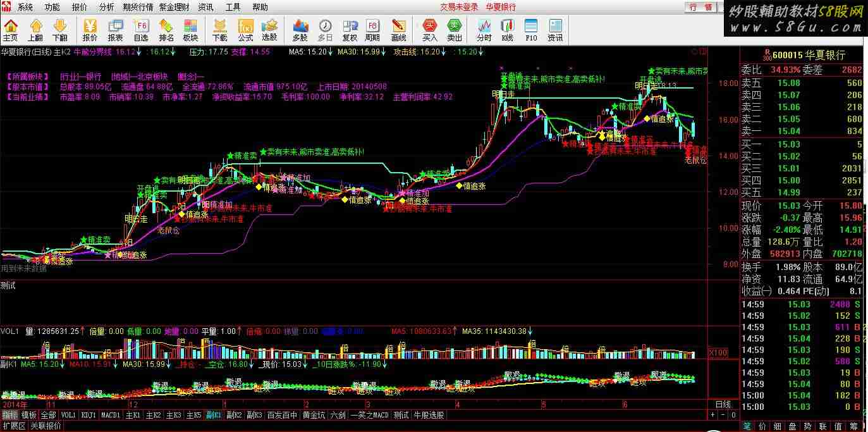Image resolution: width=868 pixels, height=432 pixels.
Task: Click the X100 volume scale label
Action: pyautogui.click(x=719, y=352)
